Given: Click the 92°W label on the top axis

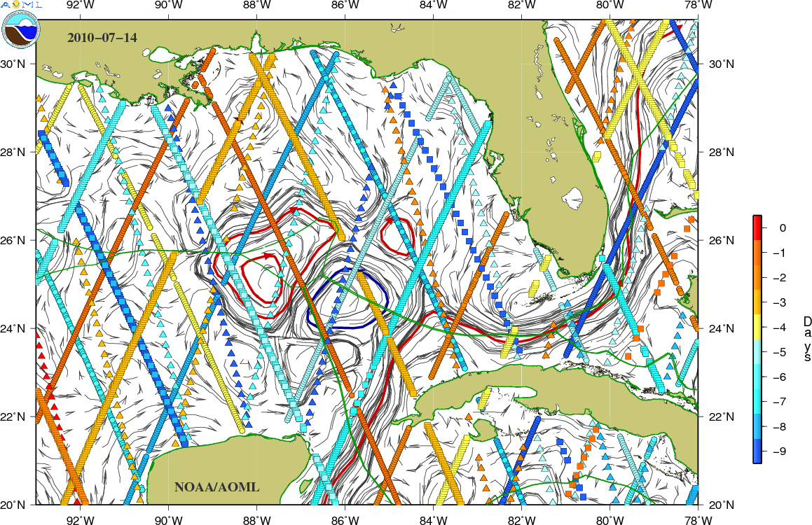Looking at the screenshot, I should click(x=81, y=5).
